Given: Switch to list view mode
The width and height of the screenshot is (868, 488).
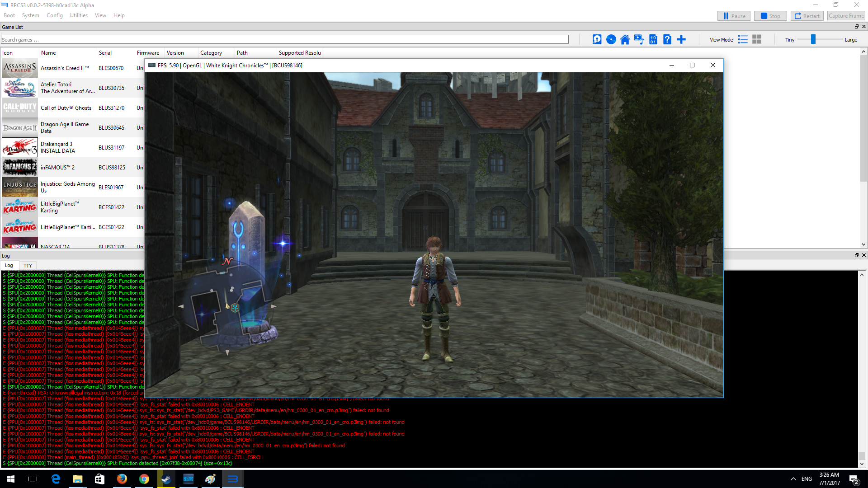Looking at the screenshot, I should (743, 40).
